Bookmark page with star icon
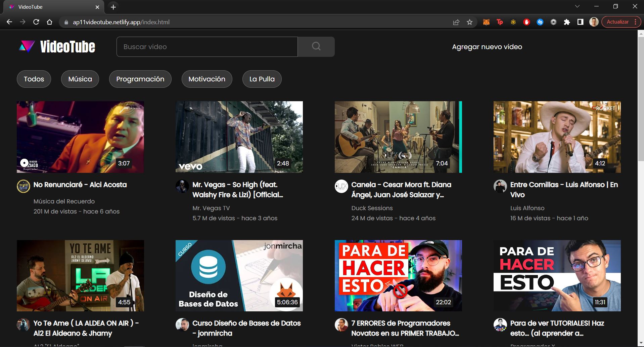Screen dimensions: 644x347 pos(469,22)
